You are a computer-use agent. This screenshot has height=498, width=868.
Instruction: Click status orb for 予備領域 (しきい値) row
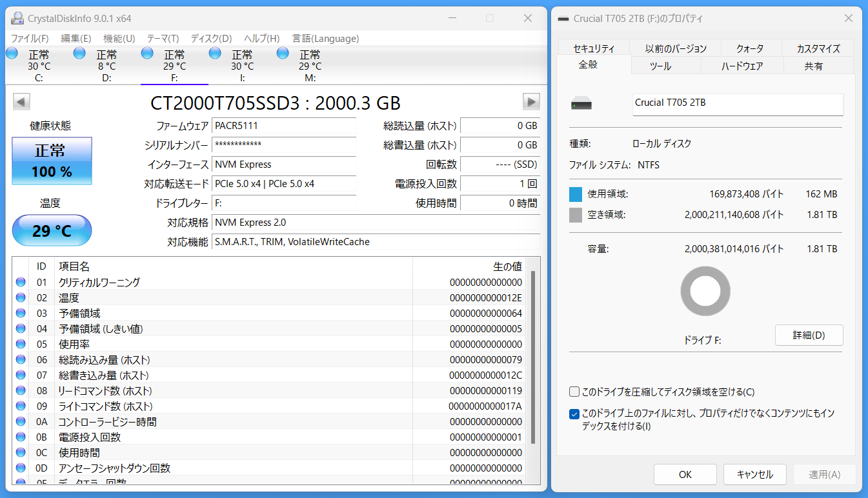point(21,328)
